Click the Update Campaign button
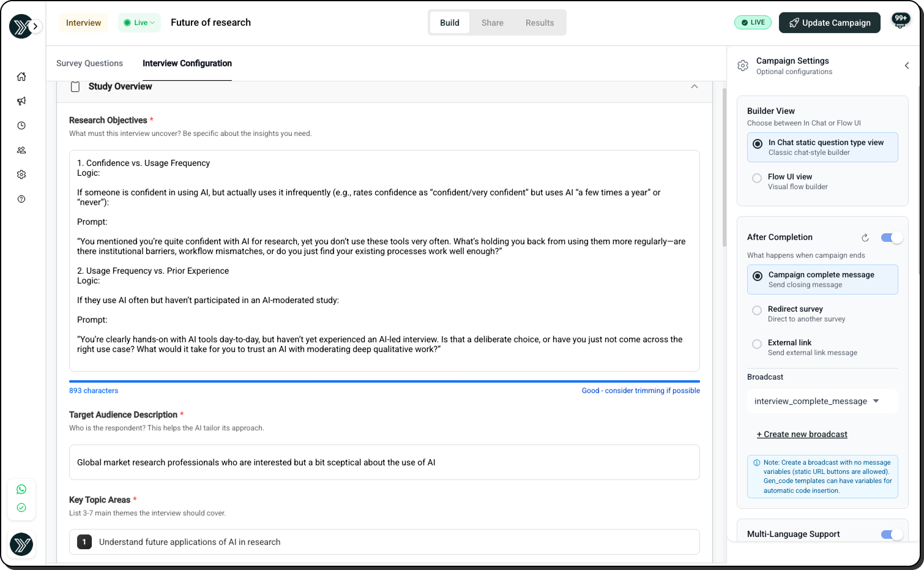 click(x=829, y=23)
